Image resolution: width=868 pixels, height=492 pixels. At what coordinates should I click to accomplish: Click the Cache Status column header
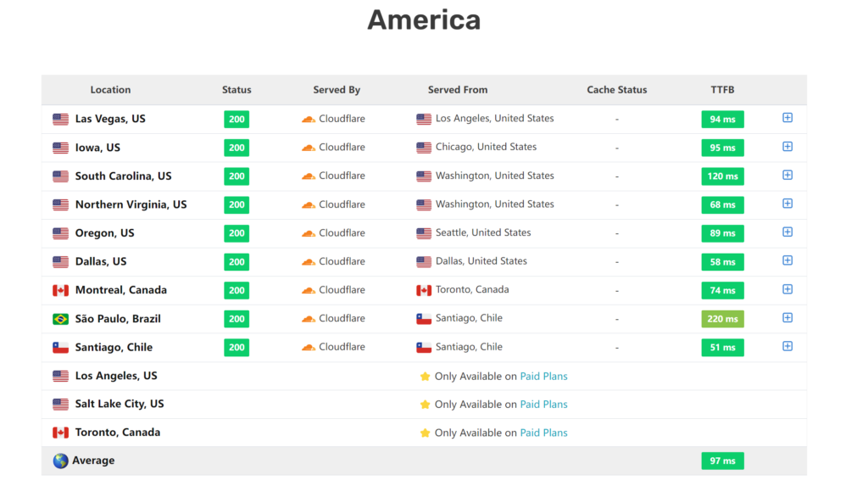[x=616, y=90]
